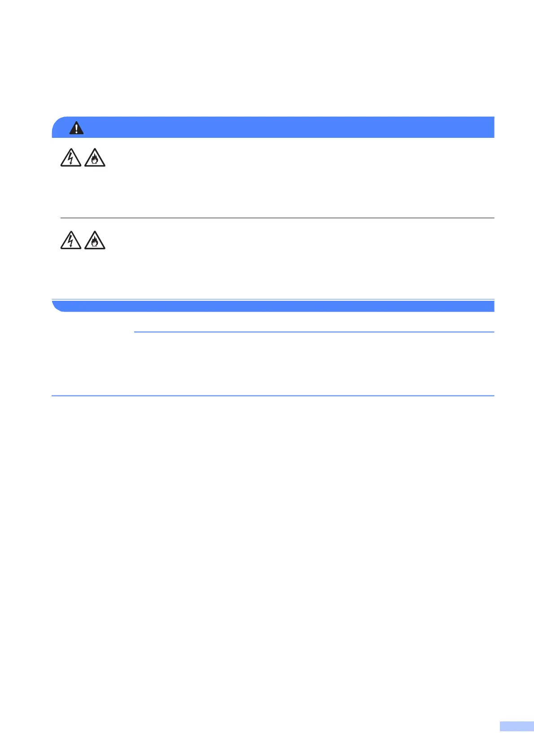Click the top blue warning banner bar
Screen dimensions: 534x756
click(273, 127)
